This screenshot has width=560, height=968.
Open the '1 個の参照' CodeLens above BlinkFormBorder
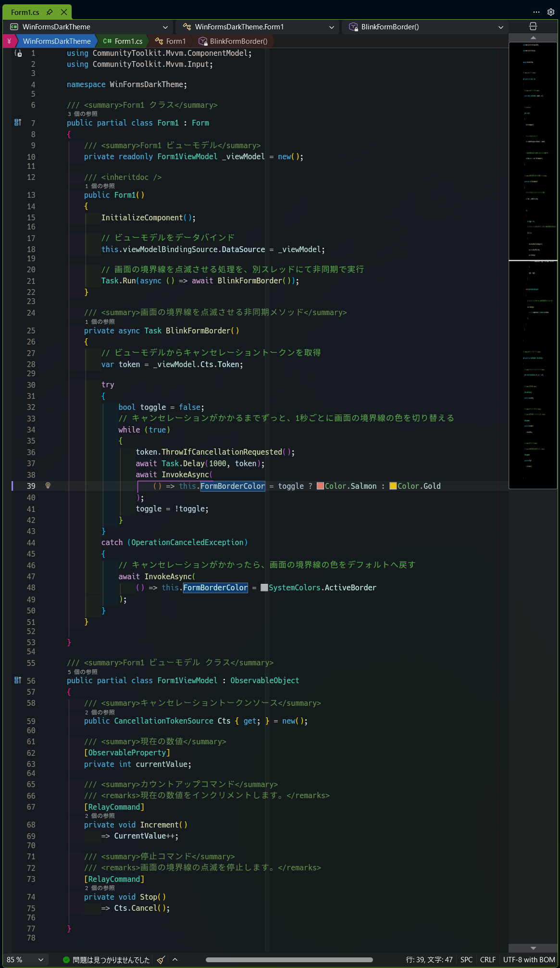click(100, 322)
